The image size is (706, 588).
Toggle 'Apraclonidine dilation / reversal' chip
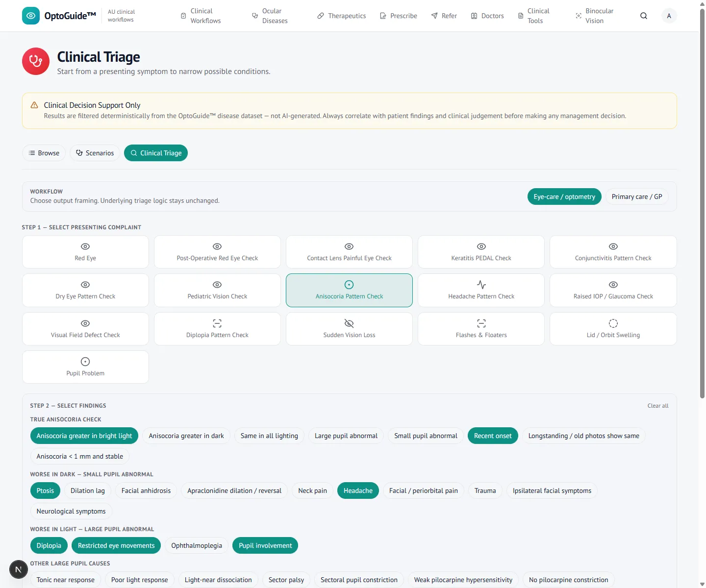(234, 490)
